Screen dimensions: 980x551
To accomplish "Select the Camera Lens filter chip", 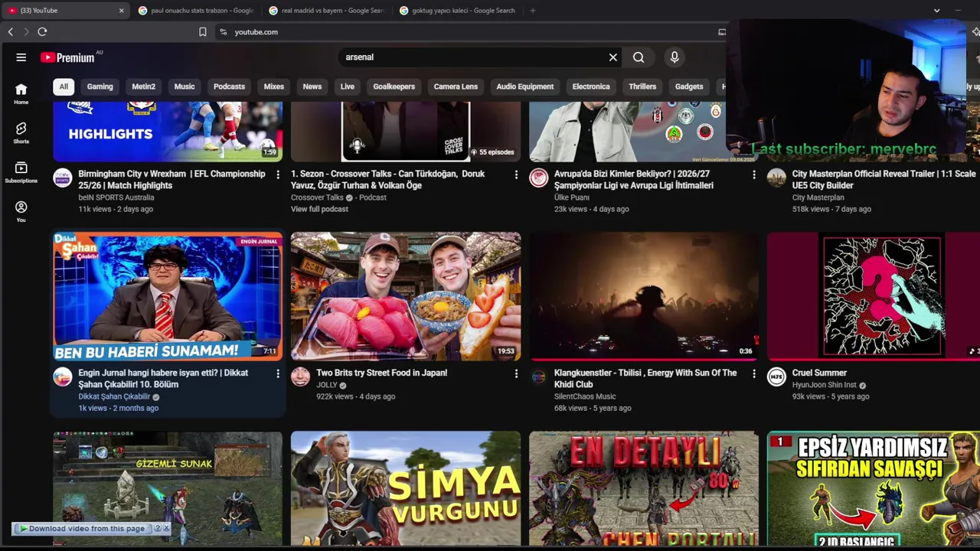I will (x=456, y=86).
